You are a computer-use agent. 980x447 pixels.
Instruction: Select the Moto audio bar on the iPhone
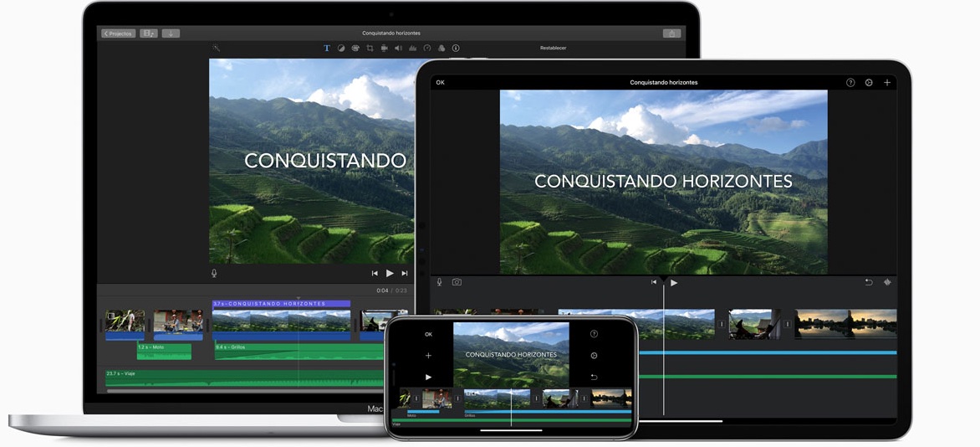coord(423,412)
